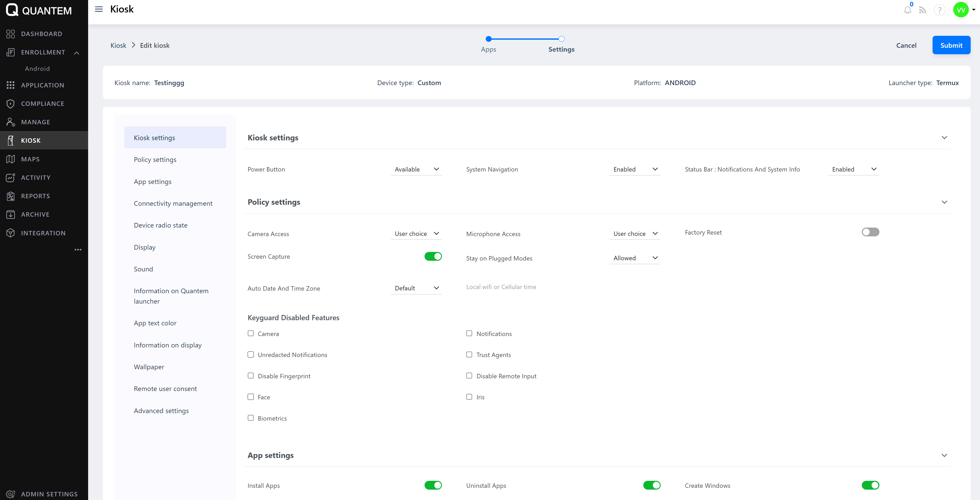The image size is (980, 500).
Task: Open the notifications bell icon
Action: tap(907, 10)
